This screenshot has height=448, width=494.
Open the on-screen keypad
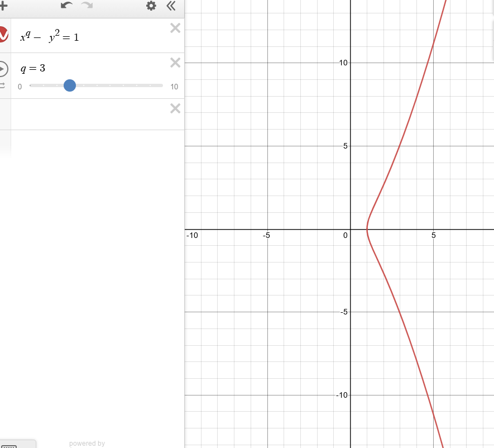point(9,445)
